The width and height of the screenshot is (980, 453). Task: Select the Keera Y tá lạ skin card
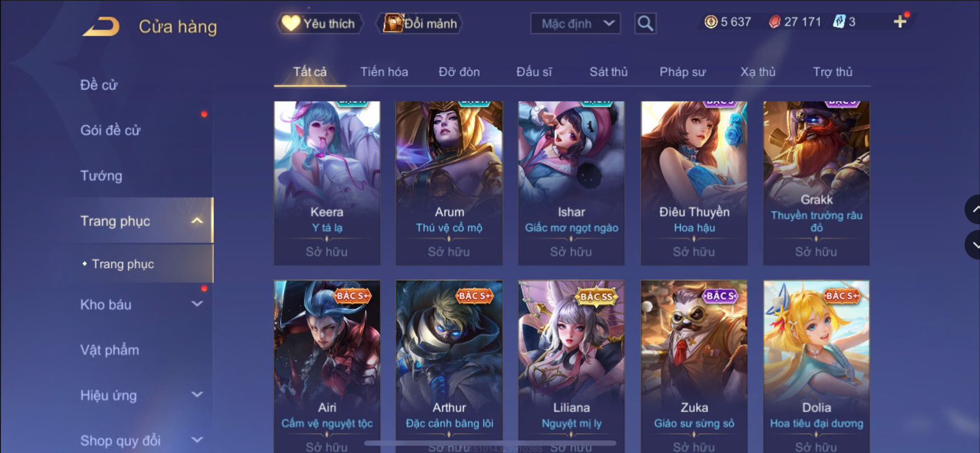coord(327,183)
